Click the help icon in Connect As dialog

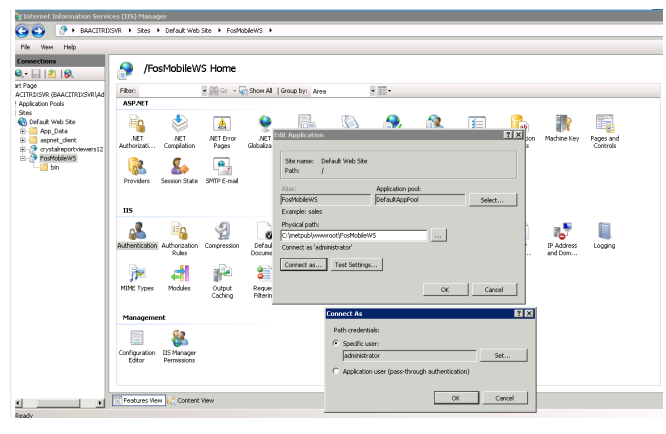pos(519,313)
